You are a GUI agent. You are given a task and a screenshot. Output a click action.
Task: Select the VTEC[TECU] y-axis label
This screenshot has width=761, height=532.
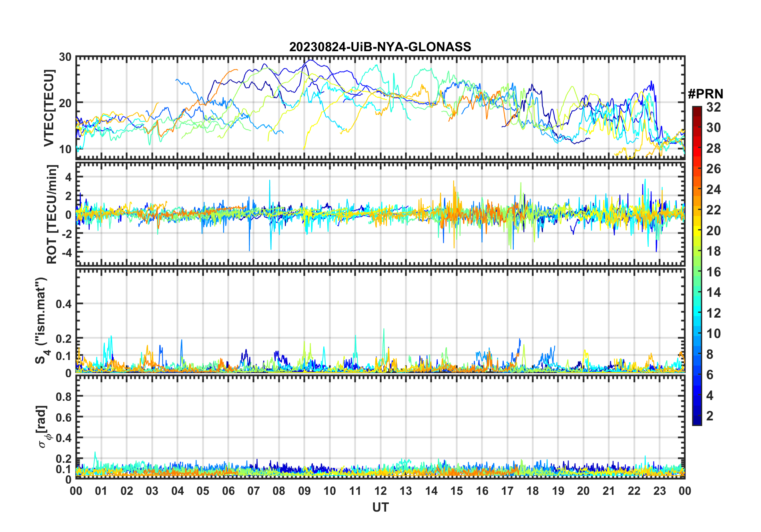[49, 108]
